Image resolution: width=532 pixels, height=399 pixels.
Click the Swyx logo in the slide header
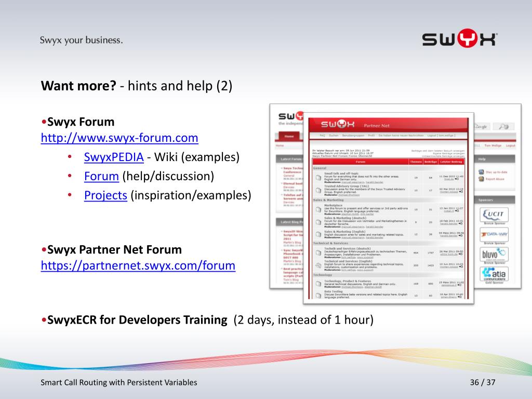point(460,38)
